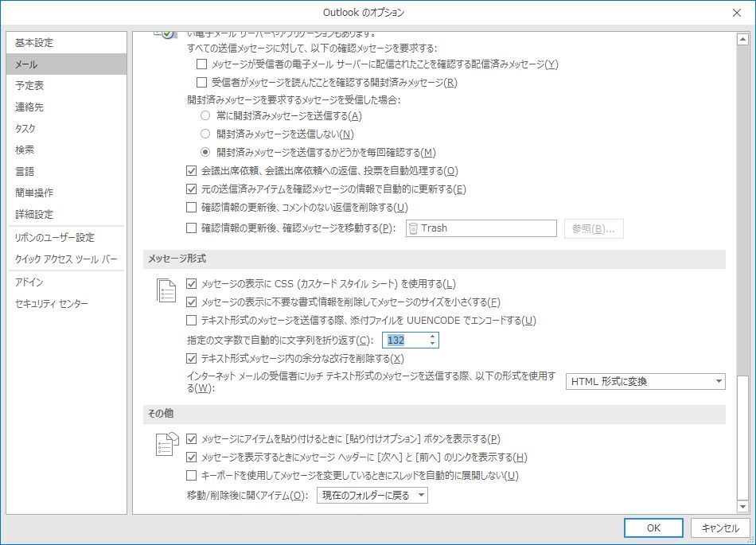Image resolution: width=756 pixels, height=545 pixels.
Task: Open 詳細設定 category
Action: (x=67, y=215)
